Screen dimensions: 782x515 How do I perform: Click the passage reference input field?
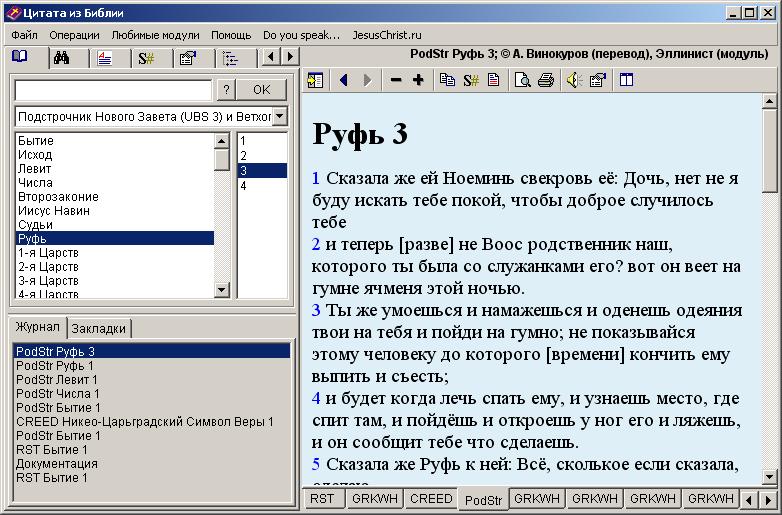coord(113,90)
